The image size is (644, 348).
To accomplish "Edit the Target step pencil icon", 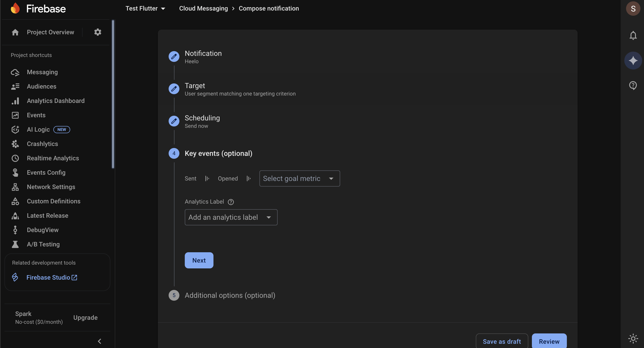I will pos(174,89).
